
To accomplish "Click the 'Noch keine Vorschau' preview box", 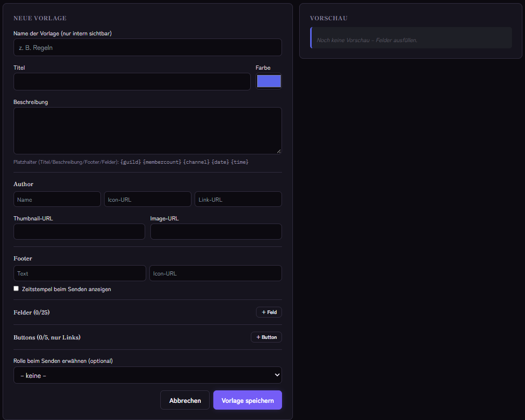I will point(411,38).
